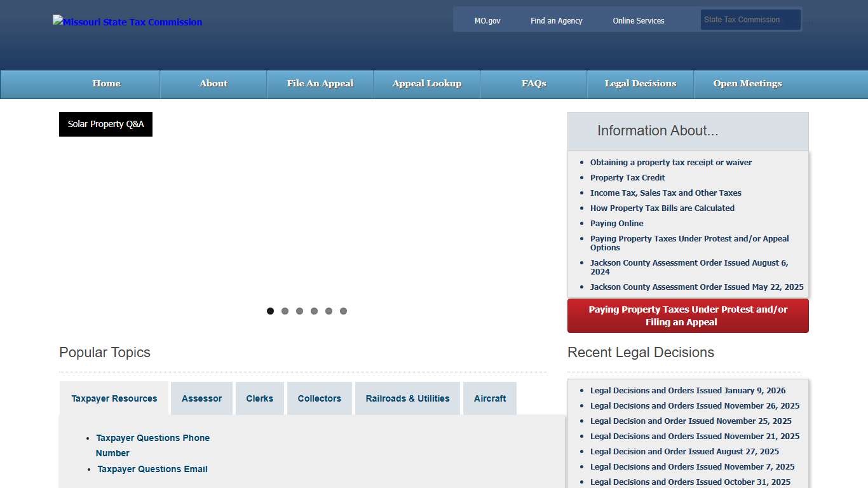
Task: Click the red Paying Property Taxes Under Protest button
Action: pos(688,316)
